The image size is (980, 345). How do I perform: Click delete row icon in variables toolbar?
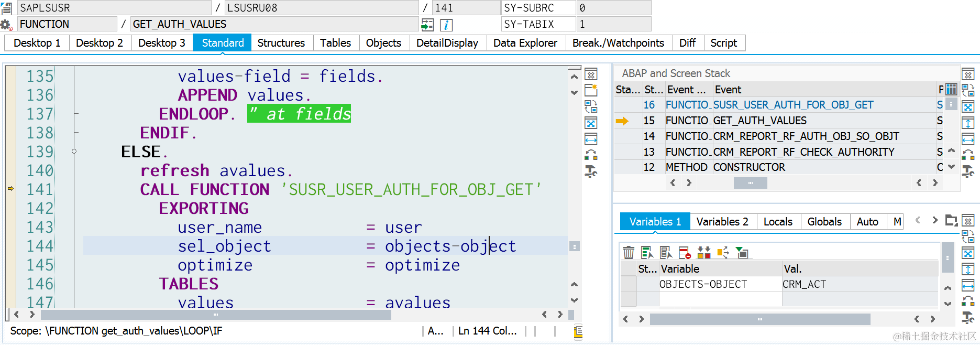(685, 253)
